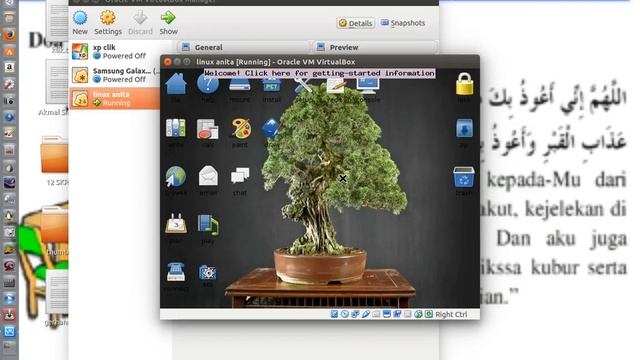Click the green keyboard-capture icon beside Right Ctrl
The height and width of the screenshot is (360, 640).
pyautogui.click(x=429, y=314)
